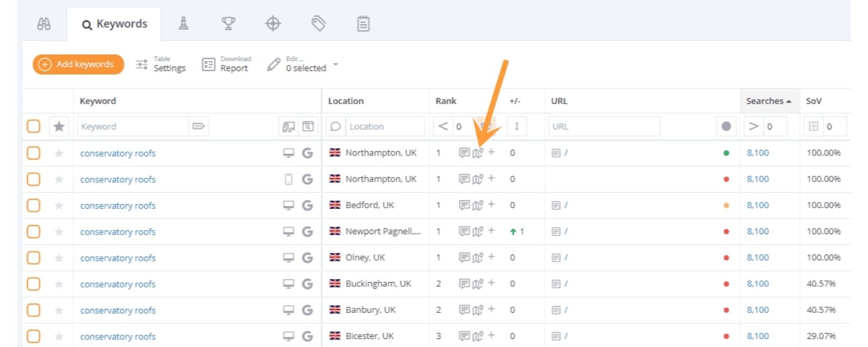Open the binoculars overview icon

coord(43,23)
